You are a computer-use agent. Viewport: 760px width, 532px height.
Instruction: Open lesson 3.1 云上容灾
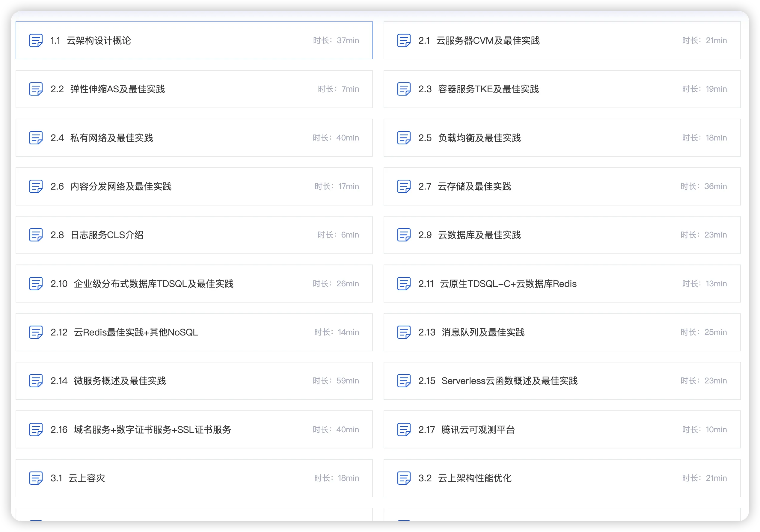[x=194, y=478]
